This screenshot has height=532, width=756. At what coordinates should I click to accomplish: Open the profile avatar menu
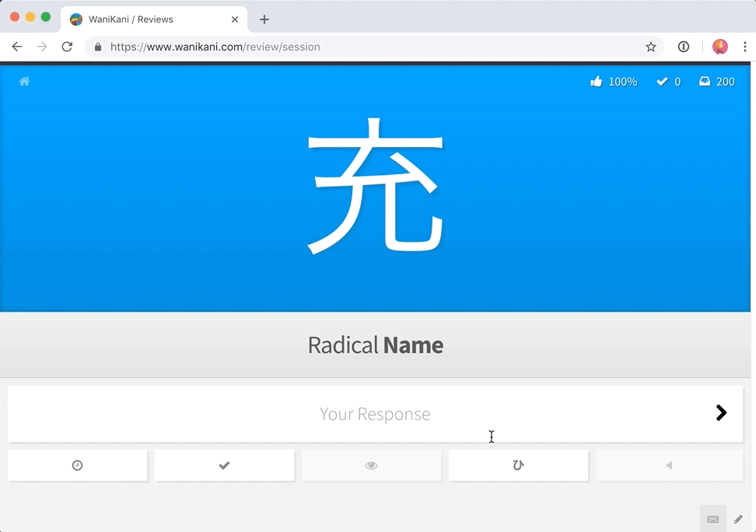tap(720, 47)
